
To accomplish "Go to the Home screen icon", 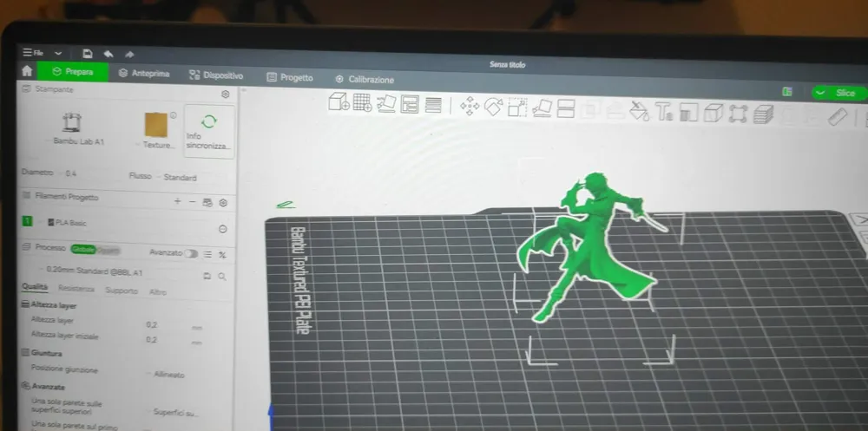I will click(27, 71).
